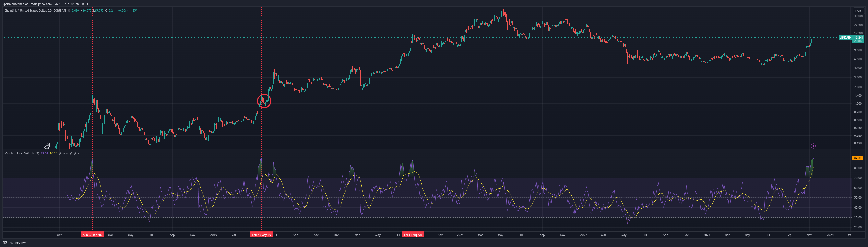Click the O16.039 open value in header

pyautogui.click(x=73, y=10)
